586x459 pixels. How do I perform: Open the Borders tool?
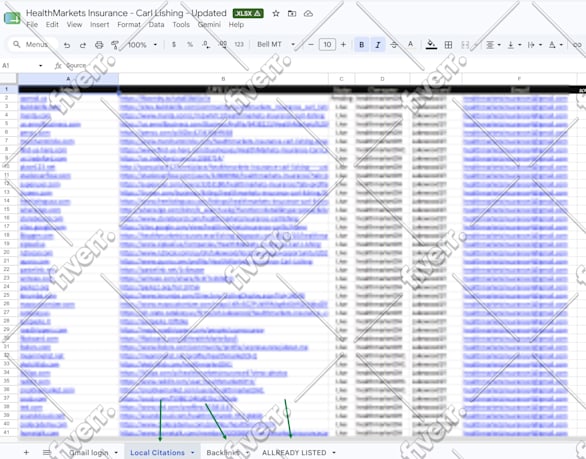tap(448, 45)
